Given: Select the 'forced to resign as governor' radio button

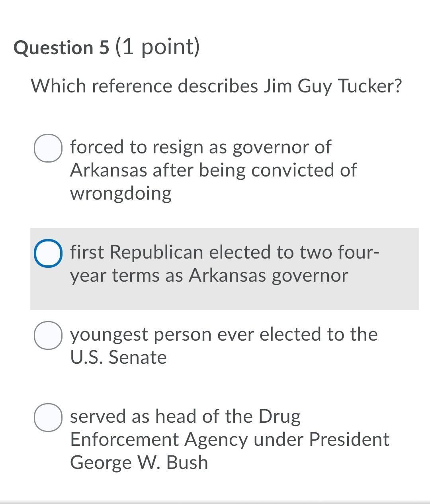Looking at the screenshot, I should pyautogui.click(x=48, y=148).
